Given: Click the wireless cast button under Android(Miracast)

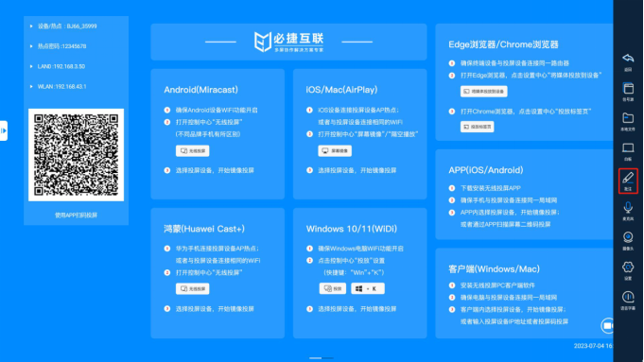Looking at the screenshot, I should click(x=192, y=150).
